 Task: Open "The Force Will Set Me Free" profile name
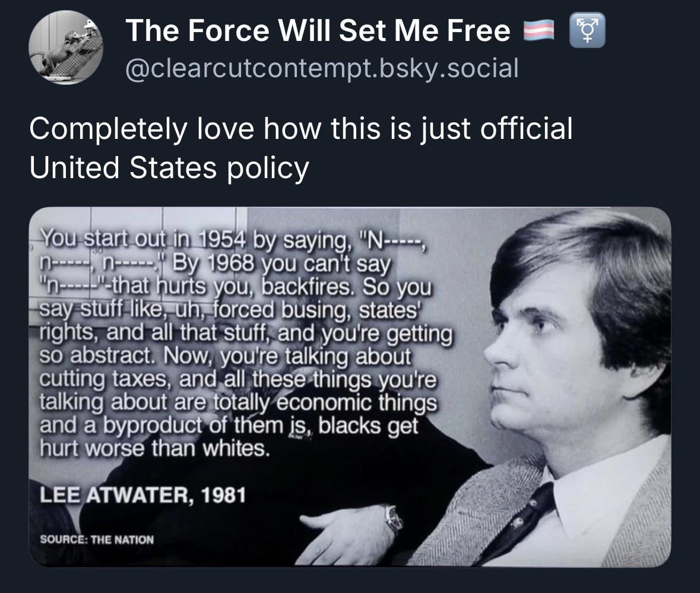318,31
